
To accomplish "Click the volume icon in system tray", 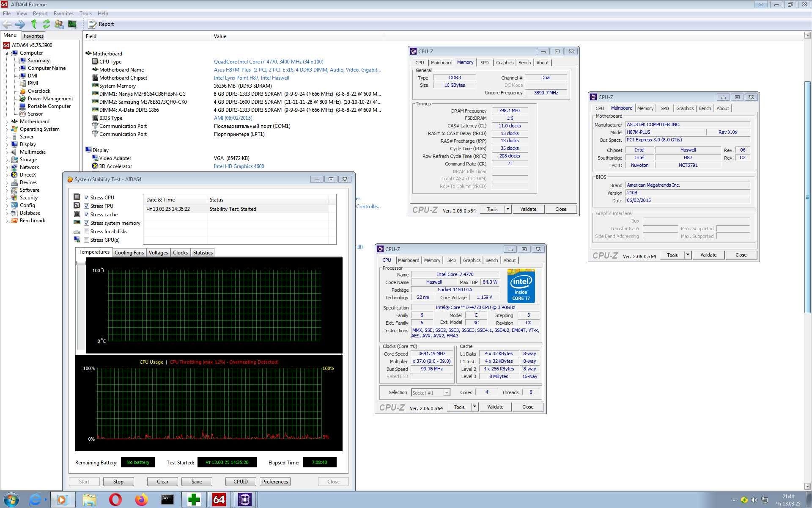I will 754,500.
